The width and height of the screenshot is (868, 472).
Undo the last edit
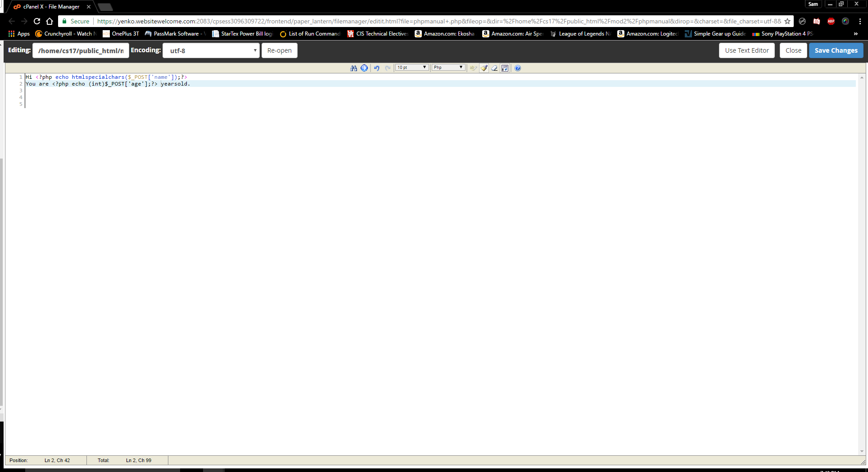coord(377,68)
